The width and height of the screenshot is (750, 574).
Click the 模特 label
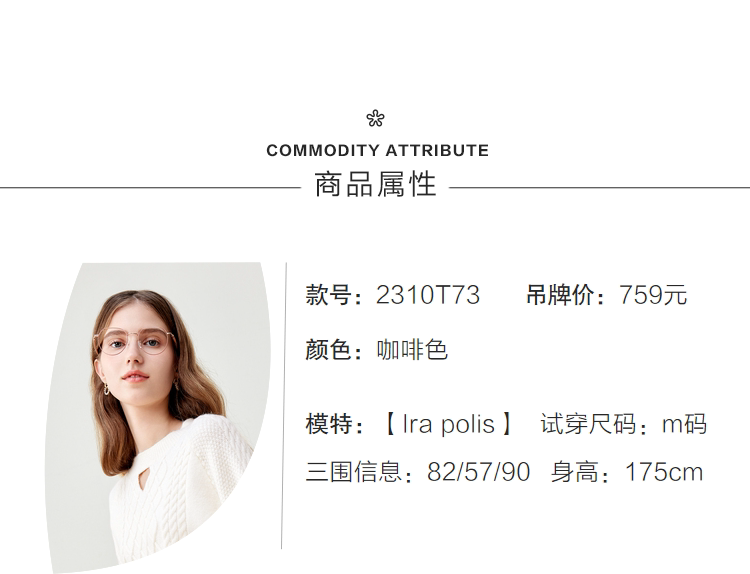(x=329, y=424)
